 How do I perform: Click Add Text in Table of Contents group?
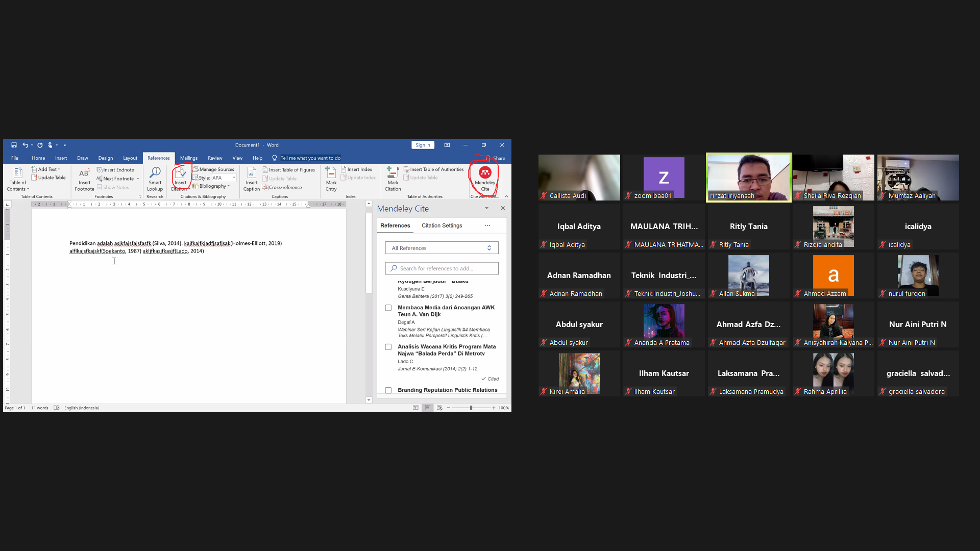click(x=46, y=169)
